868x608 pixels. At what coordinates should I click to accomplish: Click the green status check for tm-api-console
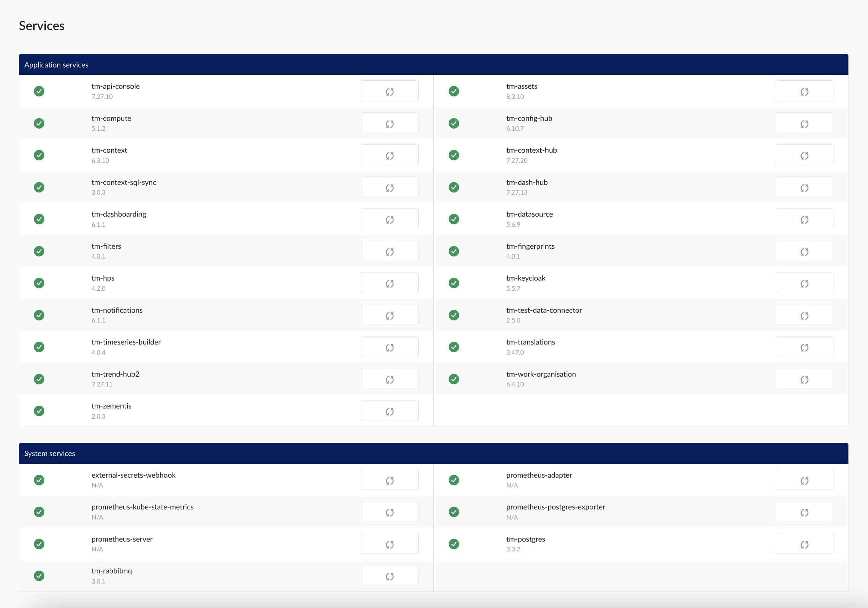click(x=39, y=91)
